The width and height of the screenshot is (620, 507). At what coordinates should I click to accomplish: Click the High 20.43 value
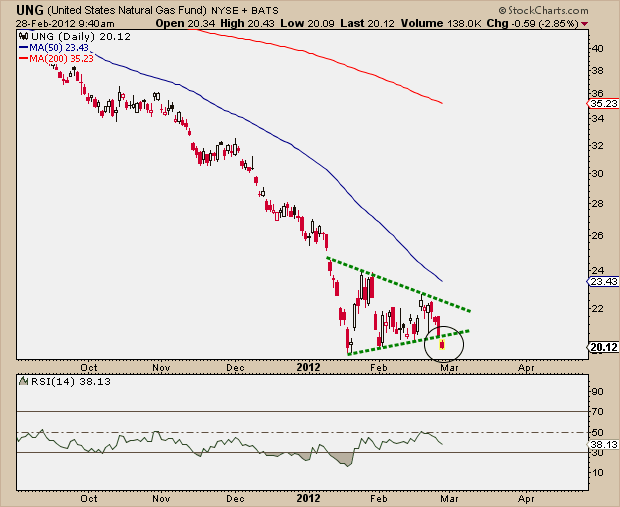(x=247, y=23)
